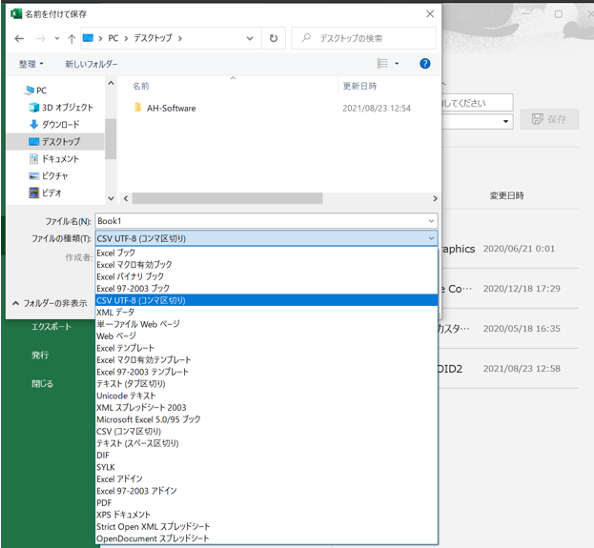Click the Export item in Excel backstage
This screenshot has height=548, width=594.
51,326
